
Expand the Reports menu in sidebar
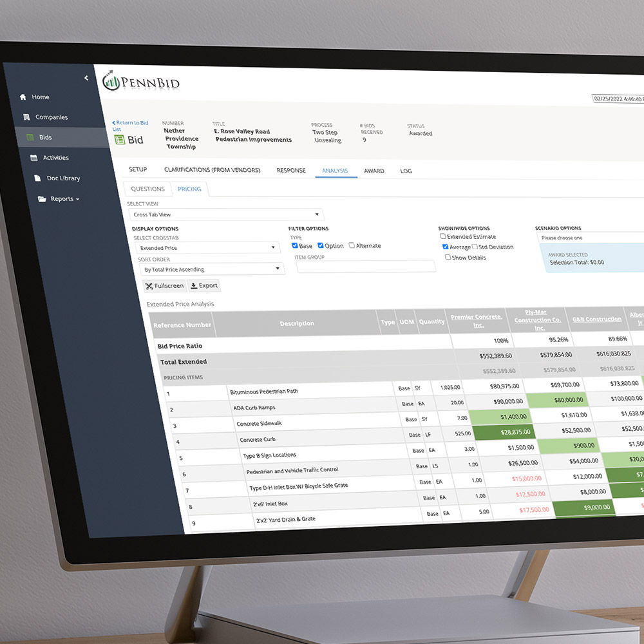(64, 199)
